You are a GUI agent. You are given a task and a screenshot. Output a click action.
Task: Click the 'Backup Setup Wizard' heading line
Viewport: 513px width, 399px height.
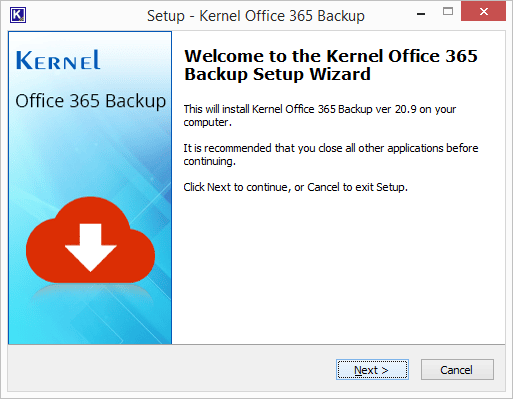coord(277,74)
